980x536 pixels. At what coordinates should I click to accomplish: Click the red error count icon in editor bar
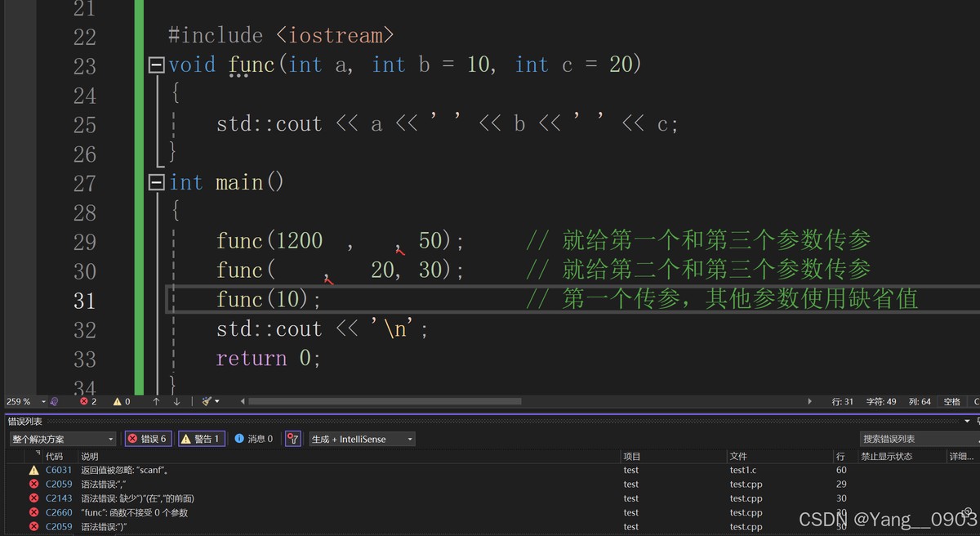84,402
